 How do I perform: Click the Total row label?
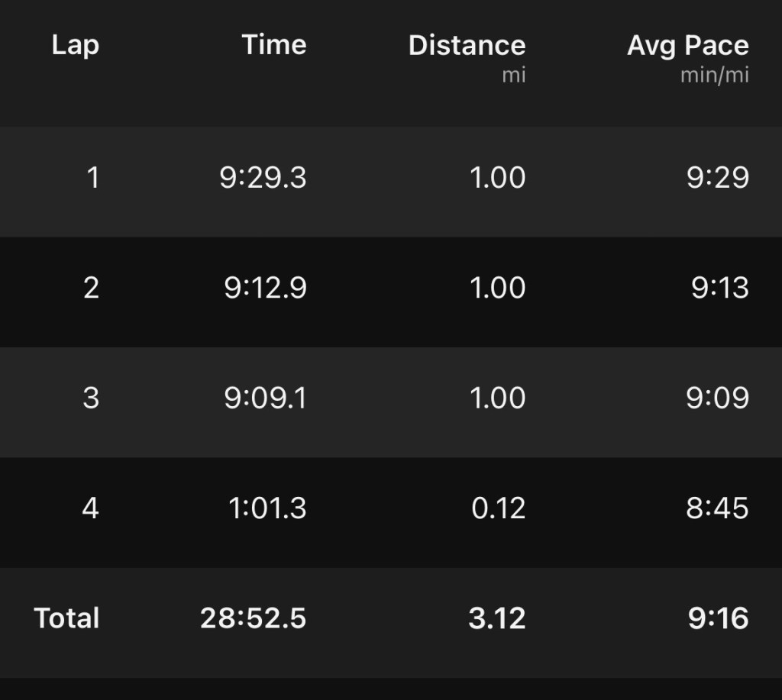pos(66,618)
